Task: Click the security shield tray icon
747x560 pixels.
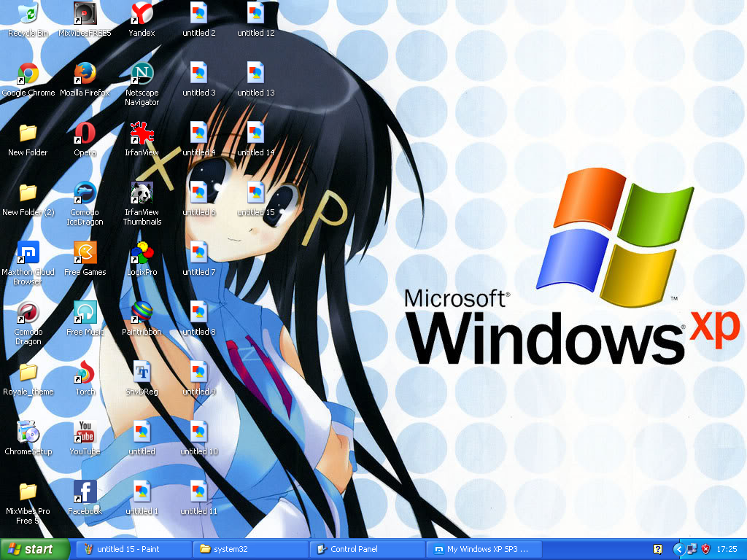Action: click(x=705, y=548)
